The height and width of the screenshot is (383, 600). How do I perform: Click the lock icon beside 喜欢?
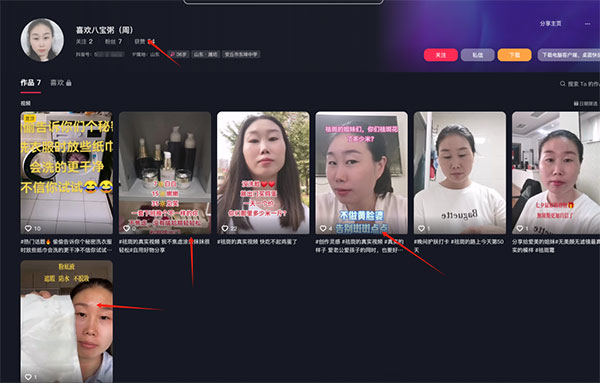pos(69,83)
